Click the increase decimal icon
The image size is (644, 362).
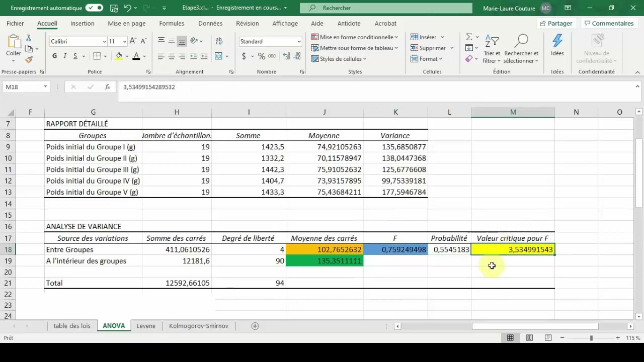(x=287, y=56)
